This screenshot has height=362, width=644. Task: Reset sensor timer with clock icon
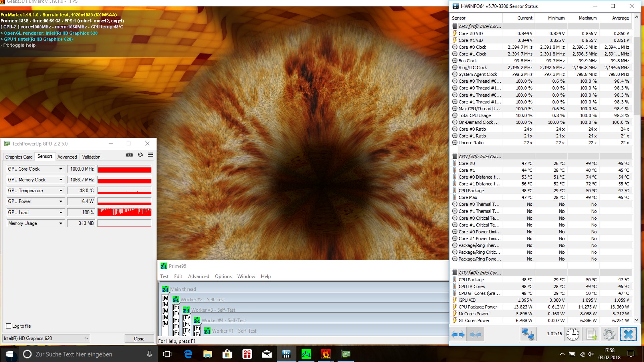click(x=573, y=334)
